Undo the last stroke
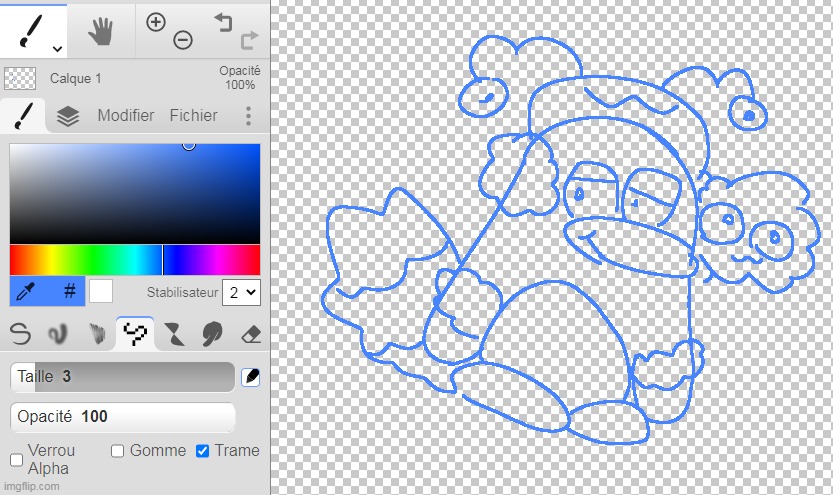The width and height of the screenshot is (833, 495). point(224,22)
